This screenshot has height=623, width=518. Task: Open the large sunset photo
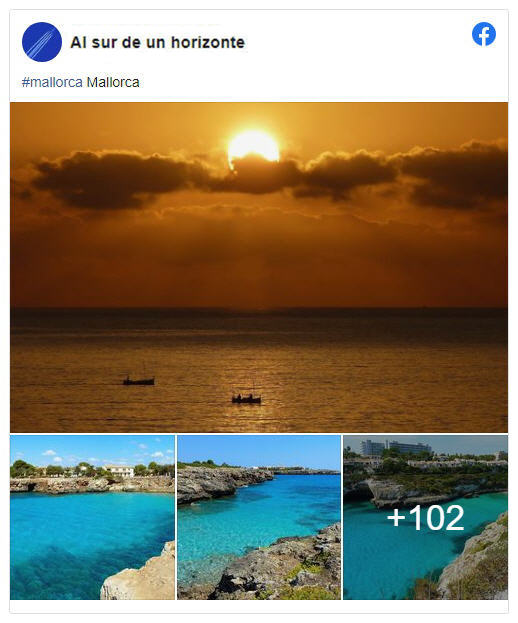(259, 267)
